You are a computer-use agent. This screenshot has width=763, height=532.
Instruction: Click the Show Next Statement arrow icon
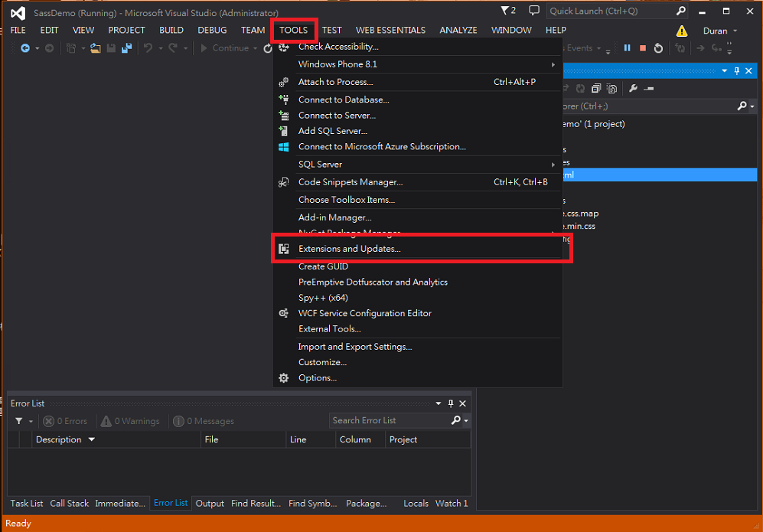pos(700,47)
